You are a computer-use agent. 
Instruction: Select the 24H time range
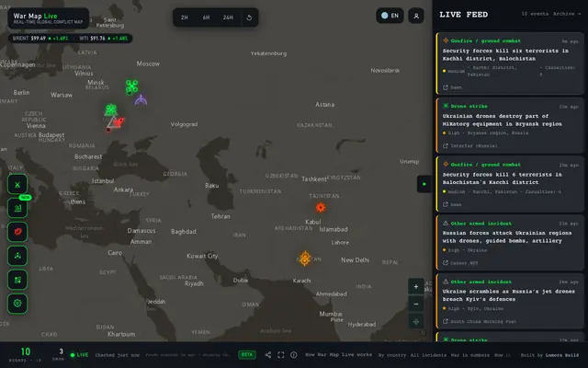click(228, 17)
